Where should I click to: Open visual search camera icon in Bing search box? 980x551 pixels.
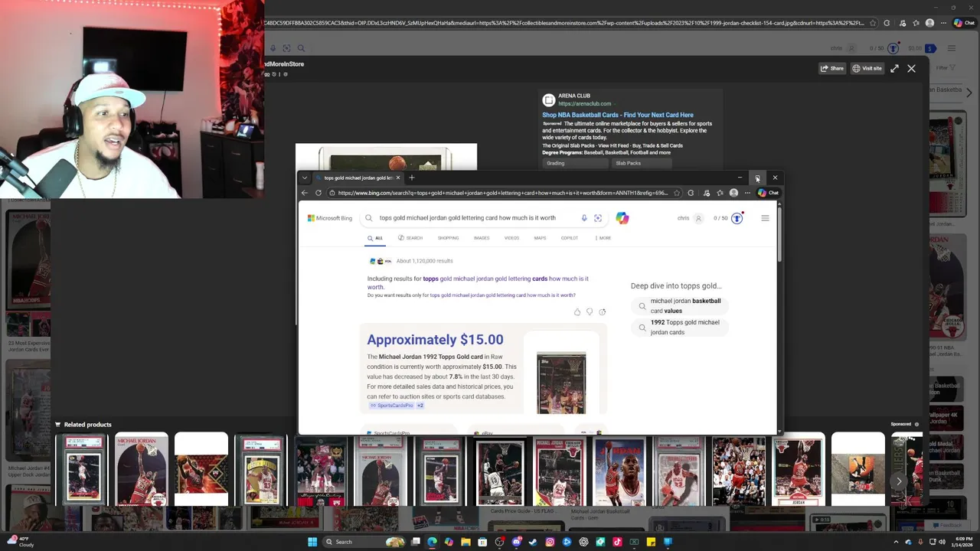click(x=598, y=218)
